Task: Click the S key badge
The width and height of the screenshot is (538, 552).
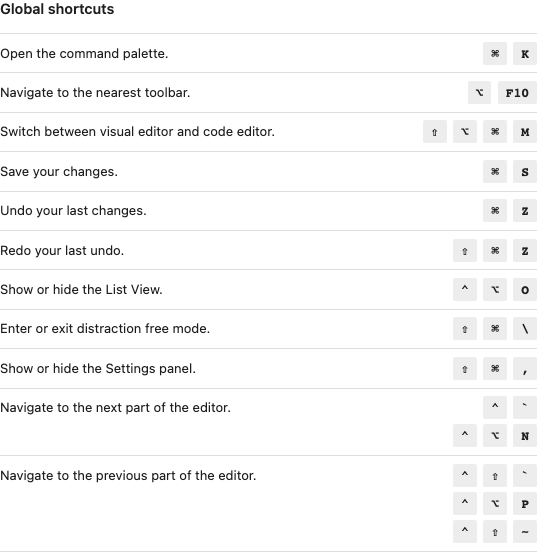Action: tap(525, 171)
